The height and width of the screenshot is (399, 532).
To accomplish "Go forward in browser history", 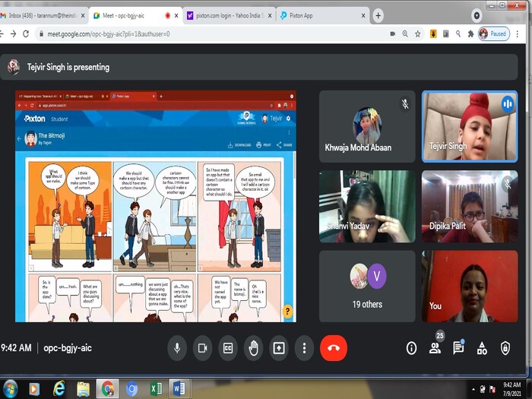I will point(13,34).
